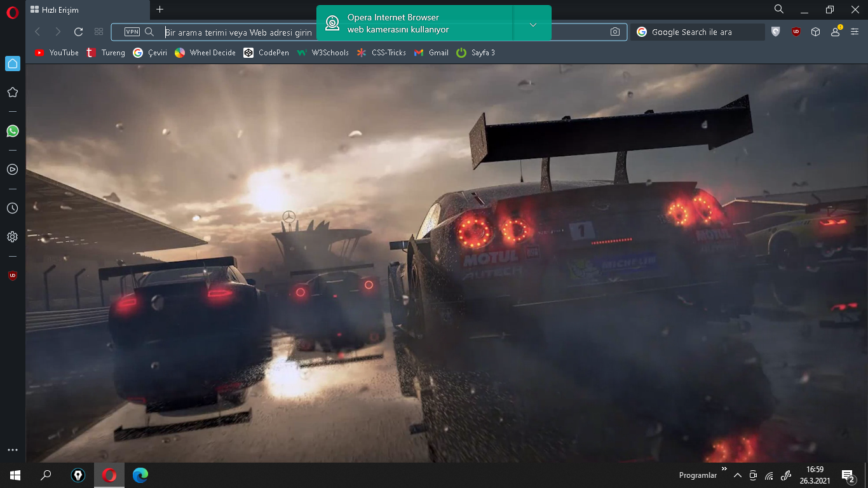Screen dimensions: 868x488
Task: Open the Çeviri bookmark
Action: click(150, 53)
